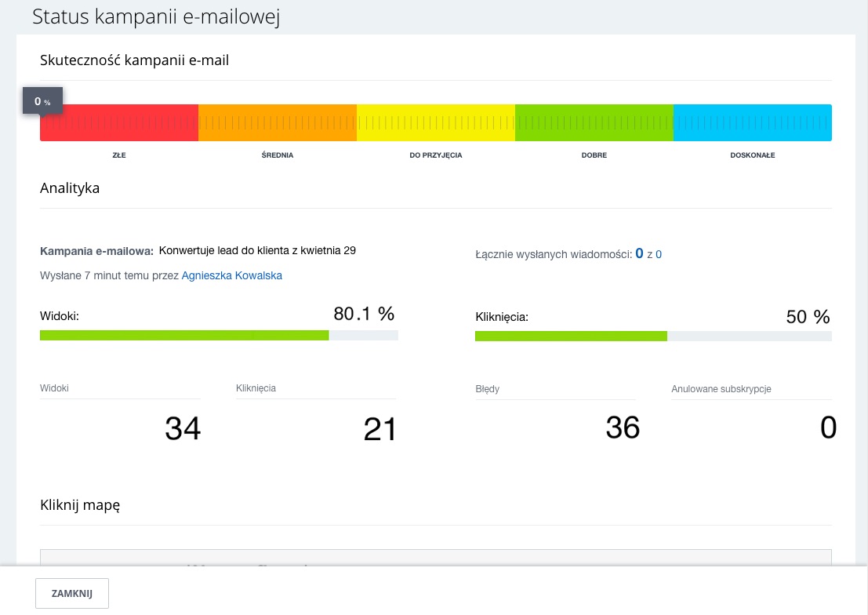Select the blue DOSKONAŁE gauge segment
The width and height of the screenshot is (868, 615).
point(753,123)
